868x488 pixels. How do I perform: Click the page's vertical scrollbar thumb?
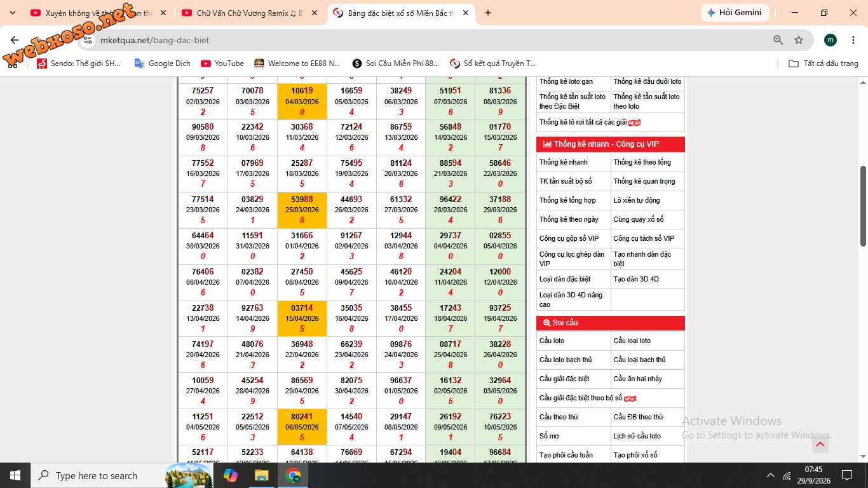[863, 206]
